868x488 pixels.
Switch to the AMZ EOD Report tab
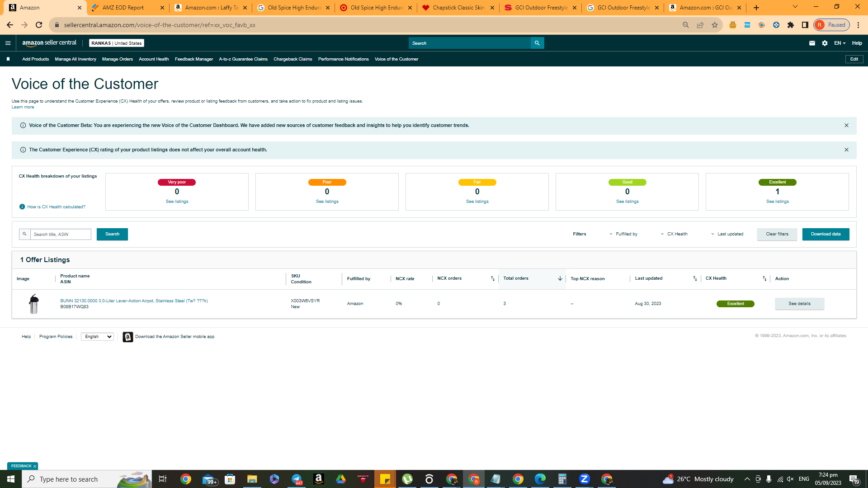pos(123,8)
